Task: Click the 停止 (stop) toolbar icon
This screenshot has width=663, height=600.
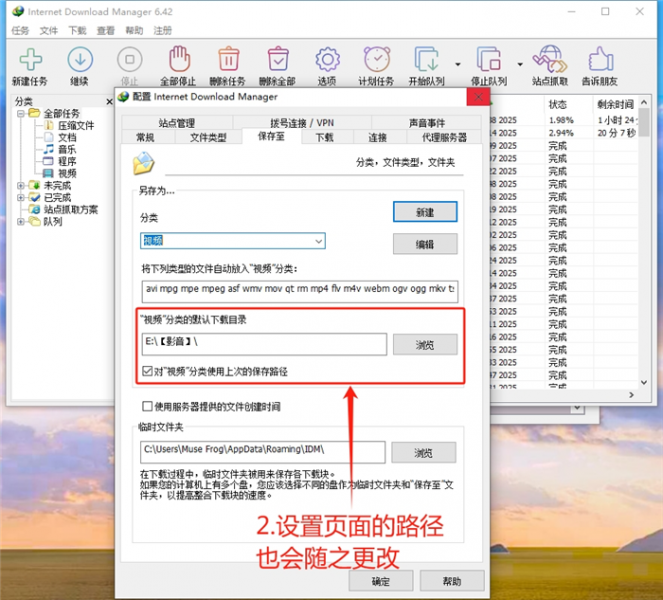Action: [x=129, y=60]
